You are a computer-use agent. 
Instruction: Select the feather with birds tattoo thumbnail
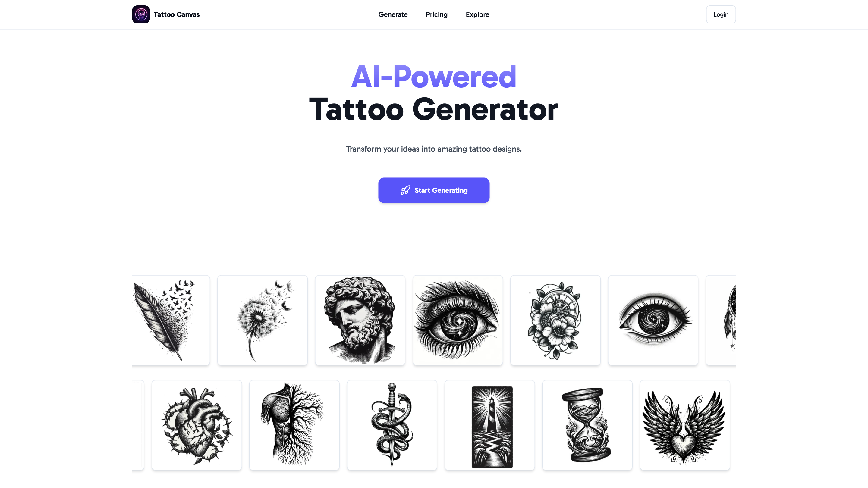(x=171, y=320)
